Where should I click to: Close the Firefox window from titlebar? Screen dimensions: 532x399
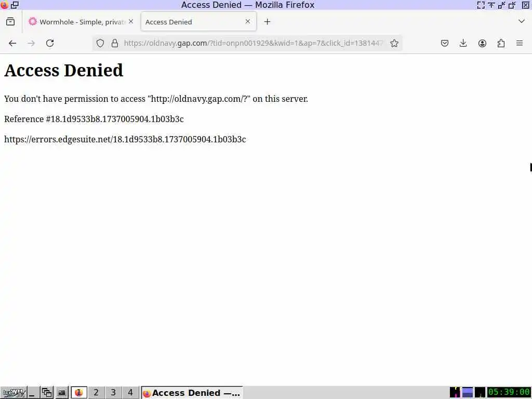tap(526, 5)
